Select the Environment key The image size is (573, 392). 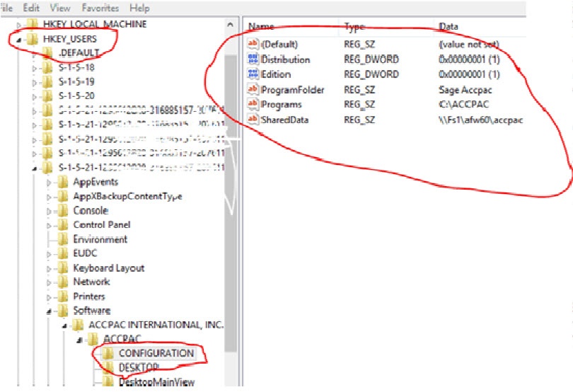tap(100, 239)
